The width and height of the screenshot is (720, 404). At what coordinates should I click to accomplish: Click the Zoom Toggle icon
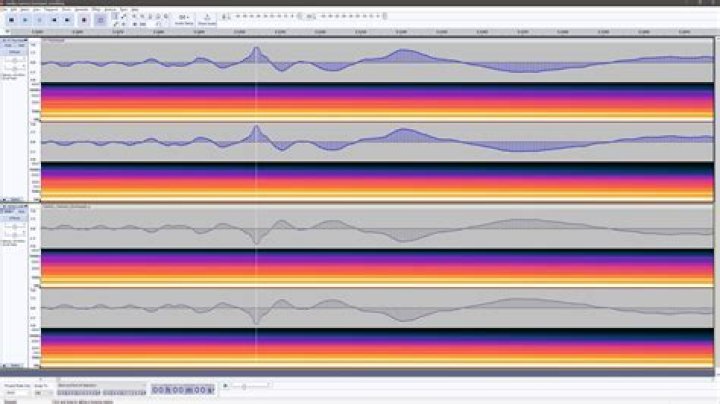click(x=166, y=16)
